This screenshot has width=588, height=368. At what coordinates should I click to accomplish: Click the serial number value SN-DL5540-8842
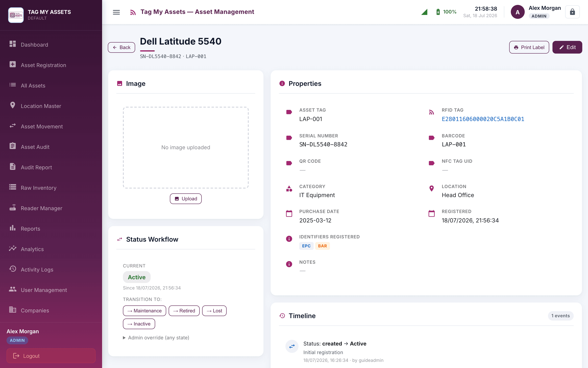pyautogui.click(x=323, y=144)
